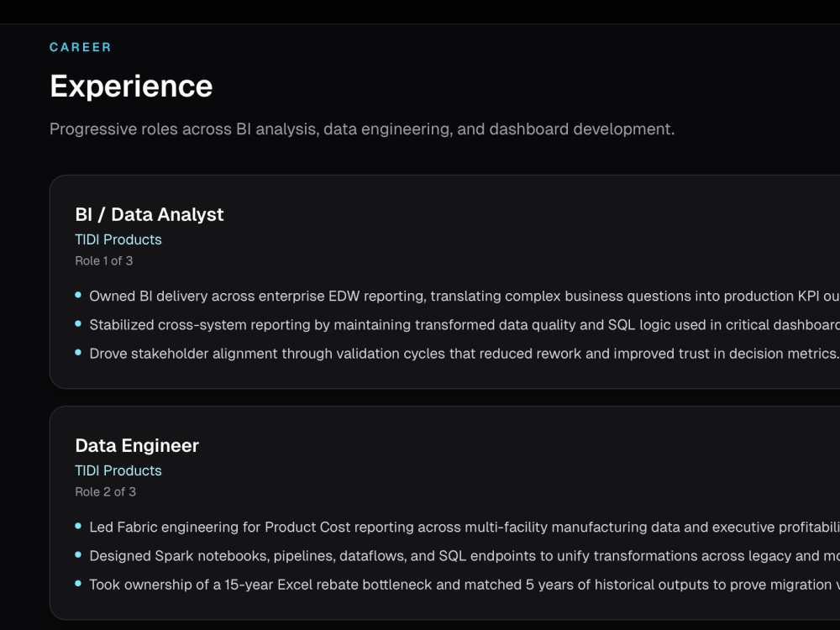Viewport: 840px width, 630px height.
Task: Click the bullet dot before "Drove stakeholder alignment"
Action: tap(78, 353)
